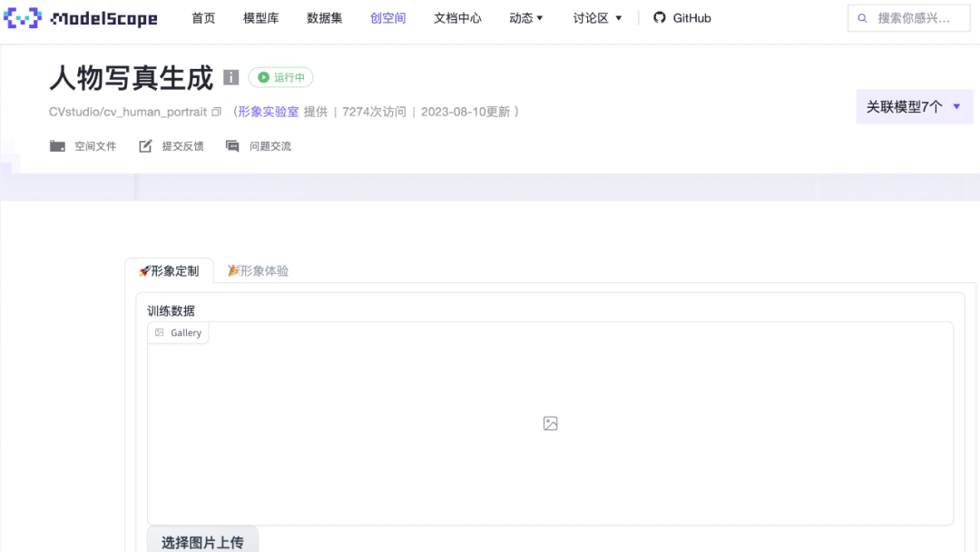980x552 pixels.
Task: Click the 空间文件 folder icon
Action: (56, 145)
